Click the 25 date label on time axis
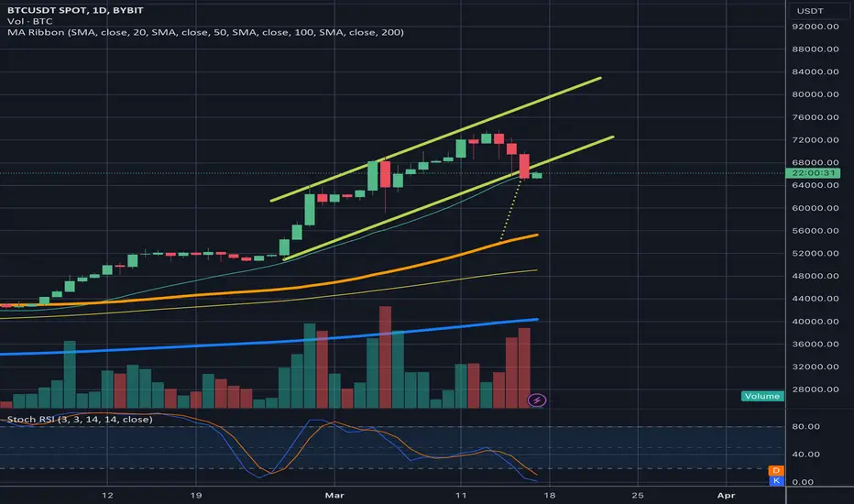This screenshot has width=854, height=504. click(x=638, y=495)
